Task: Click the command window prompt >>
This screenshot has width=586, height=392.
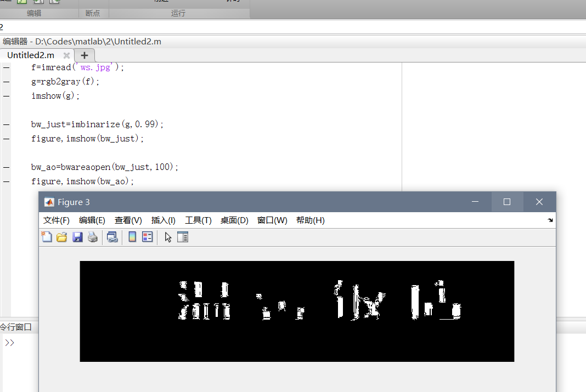Action: pos(10,343)
